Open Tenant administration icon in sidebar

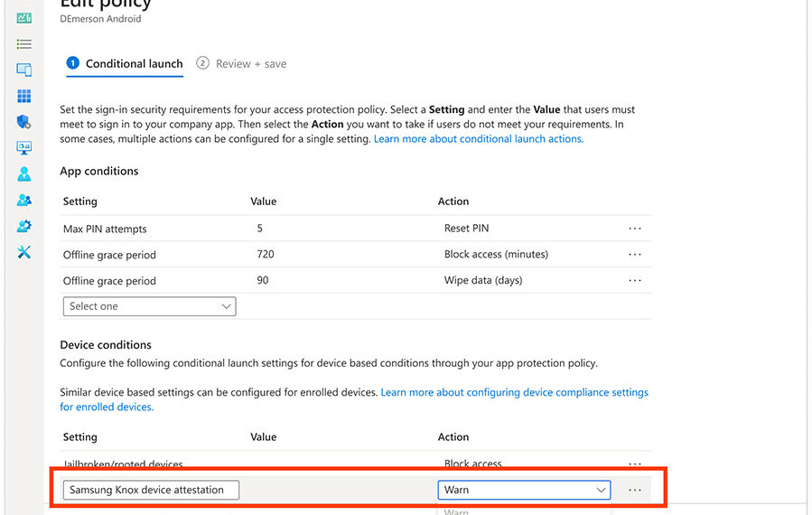pyautogui.click(x=23, y=226)
